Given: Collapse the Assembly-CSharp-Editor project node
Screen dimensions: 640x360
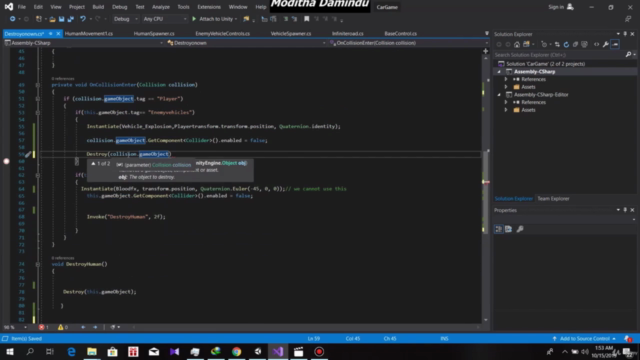Looking at the screenshot, I should click(x=499, y=95).
